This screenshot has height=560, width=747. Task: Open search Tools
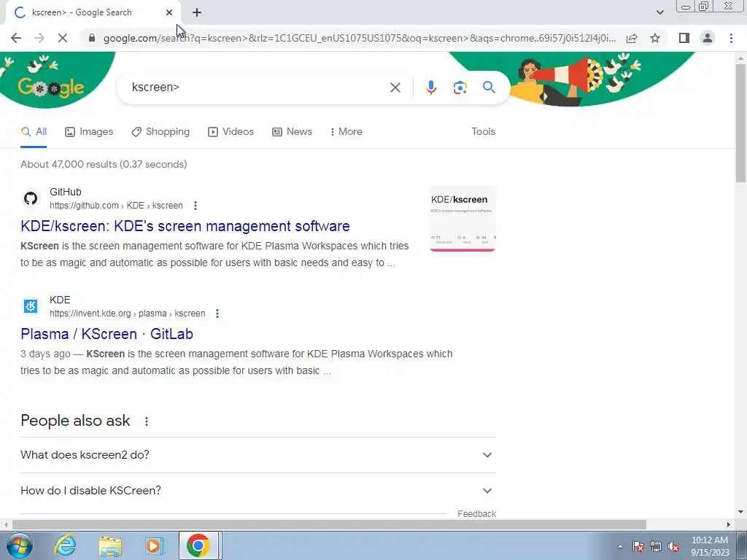483,131
